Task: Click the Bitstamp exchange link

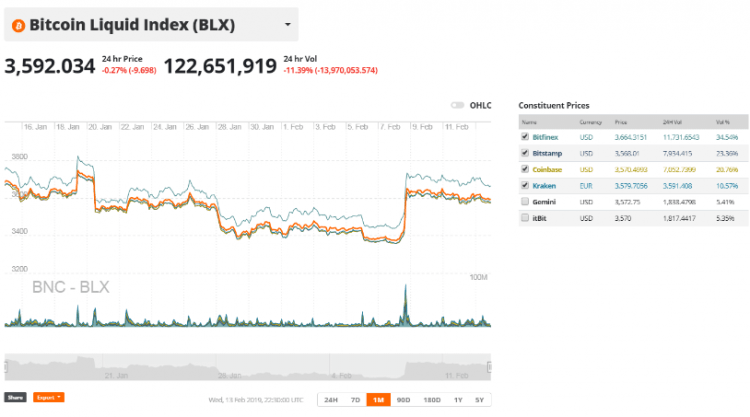Action: pyautogui.click(x=547, y=154)
